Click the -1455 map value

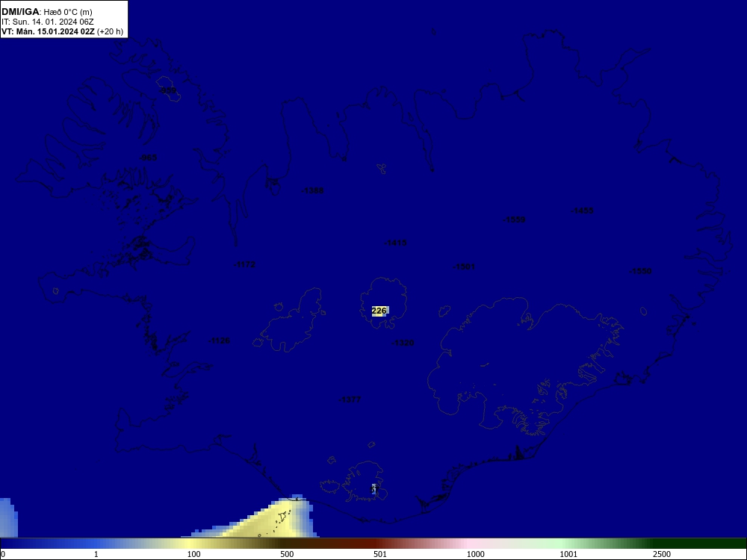[582, 211]
